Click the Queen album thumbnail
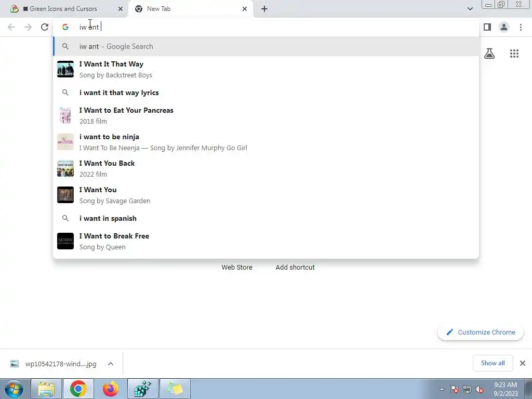The image size is (532, 399). pyautogui.click(x=65, y=241)
